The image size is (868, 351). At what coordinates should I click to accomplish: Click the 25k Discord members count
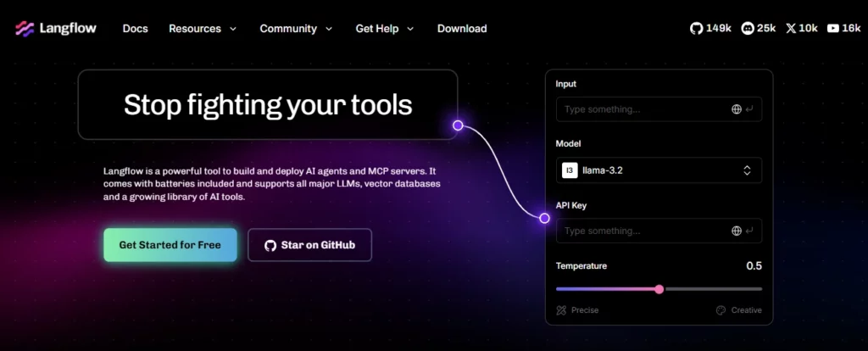766,29
